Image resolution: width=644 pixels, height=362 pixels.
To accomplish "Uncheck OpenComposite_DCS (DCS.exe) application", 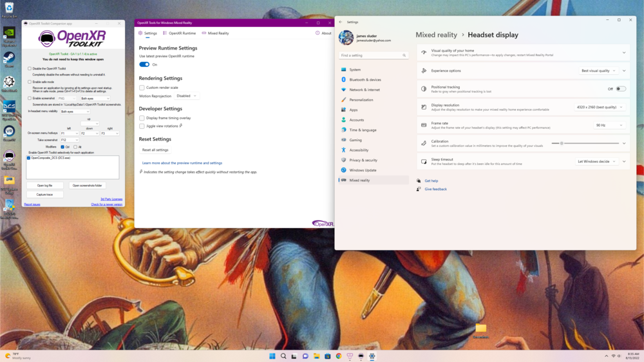I will [29, 158].
